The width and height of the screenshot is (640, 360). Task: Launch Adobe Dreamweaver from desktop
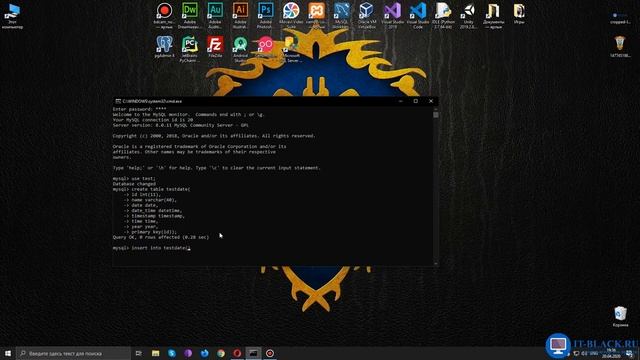coord(190,16)
